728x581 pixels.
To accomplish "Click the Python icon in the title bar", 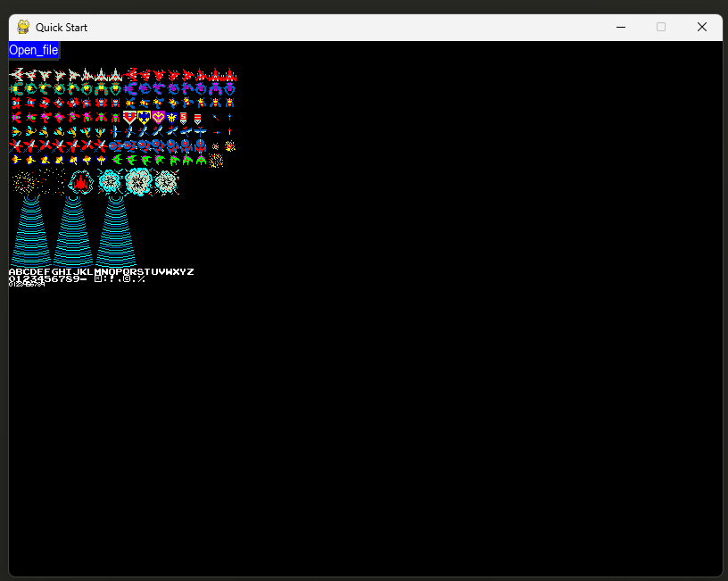I will [24, 27].
